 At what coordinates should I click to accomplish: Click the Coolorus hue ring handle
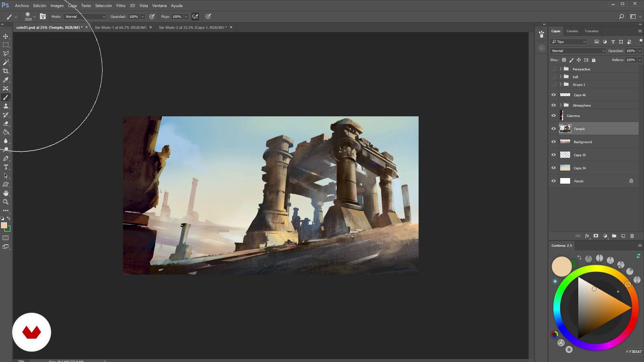(628, 285)
